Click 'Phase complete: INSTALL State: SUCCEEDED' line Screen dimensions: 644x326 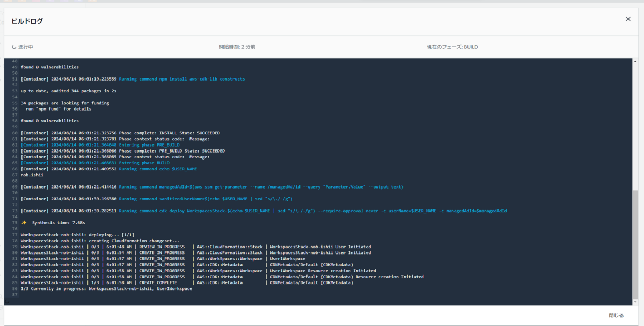coord(120,133)
